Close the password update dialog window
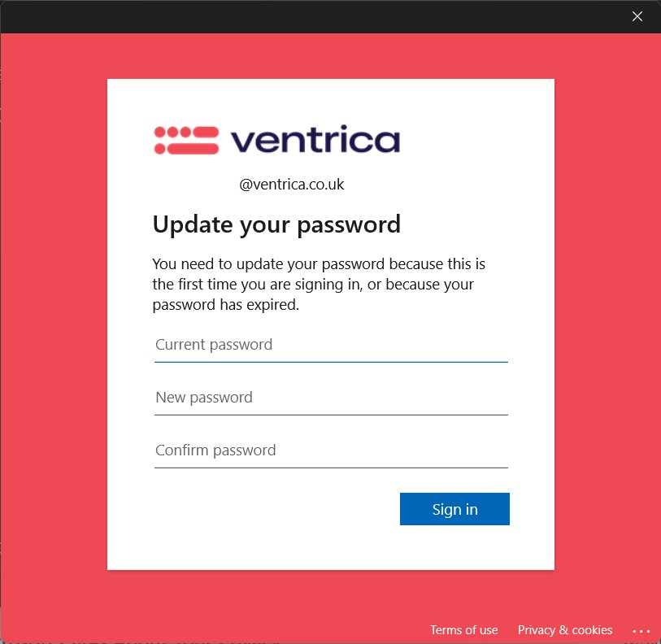Image resolution: width=661 pixels, height=644 pixels. coord(637,16)
